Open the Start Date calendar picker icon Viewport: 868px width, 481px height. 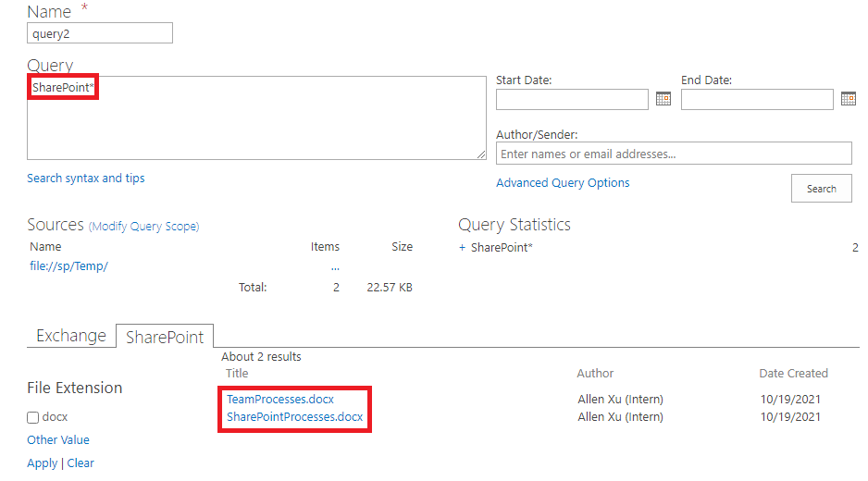click(663, 99)
